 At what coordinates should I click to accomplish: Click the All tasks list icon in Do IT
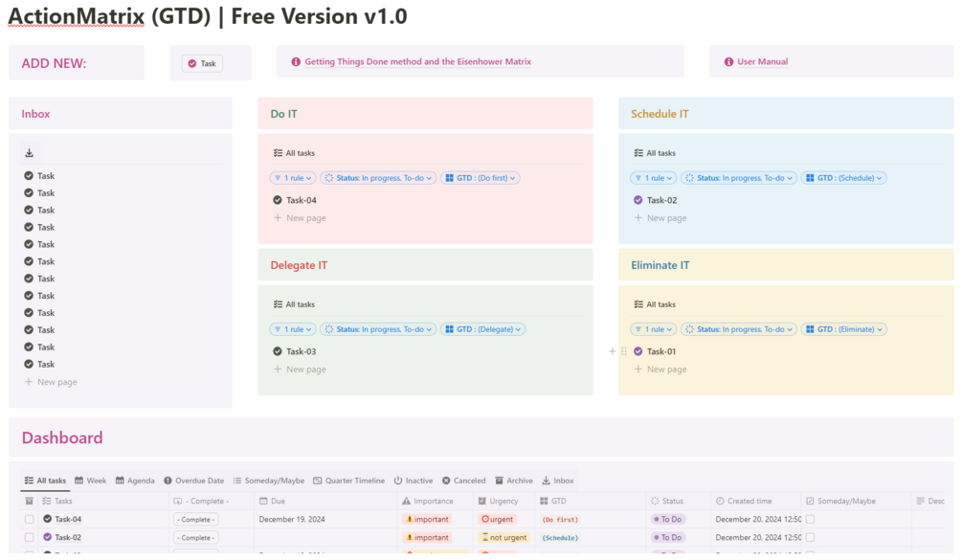tap(278, 153)
